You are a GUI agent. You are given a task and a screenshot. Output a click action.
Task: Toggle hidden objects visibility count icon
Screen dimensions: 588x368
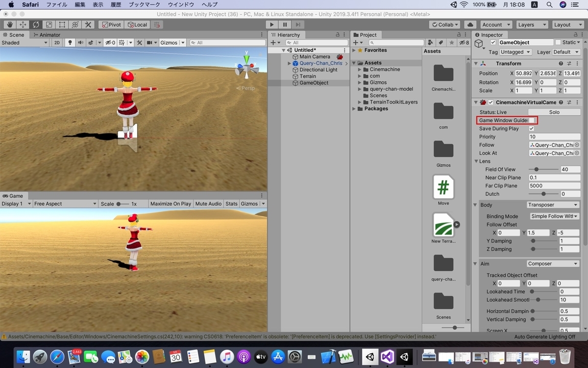coord(111,43)
